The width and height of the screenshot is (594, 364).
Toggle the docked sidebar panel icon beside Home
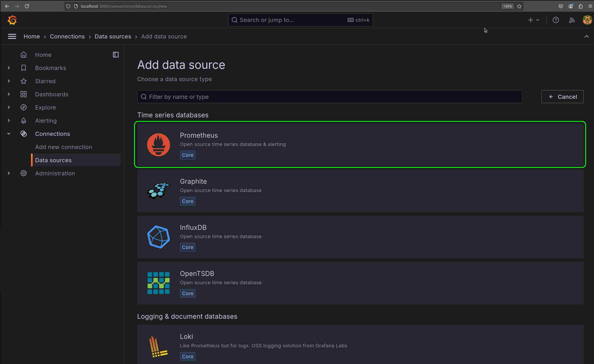pyautogui.click(x=115, y=55)
